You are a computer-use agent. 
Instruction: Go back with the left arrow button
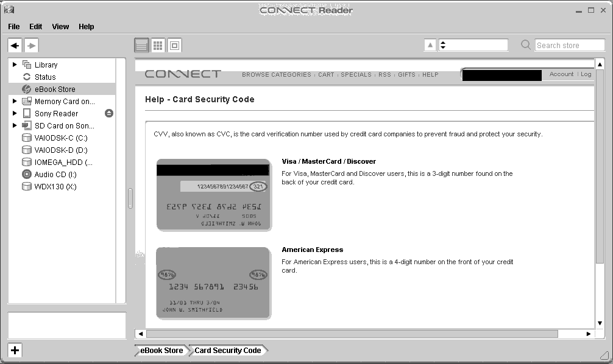15,45
